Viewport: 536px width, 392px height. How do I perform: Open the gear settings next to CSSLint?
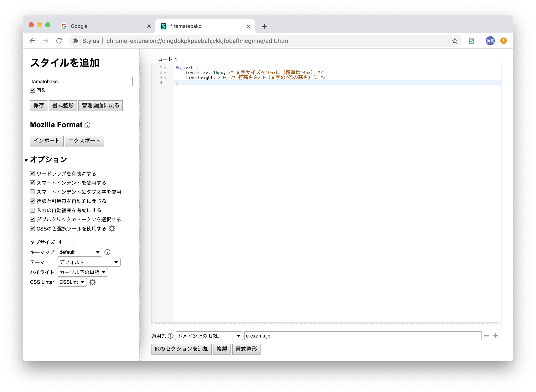92,282
